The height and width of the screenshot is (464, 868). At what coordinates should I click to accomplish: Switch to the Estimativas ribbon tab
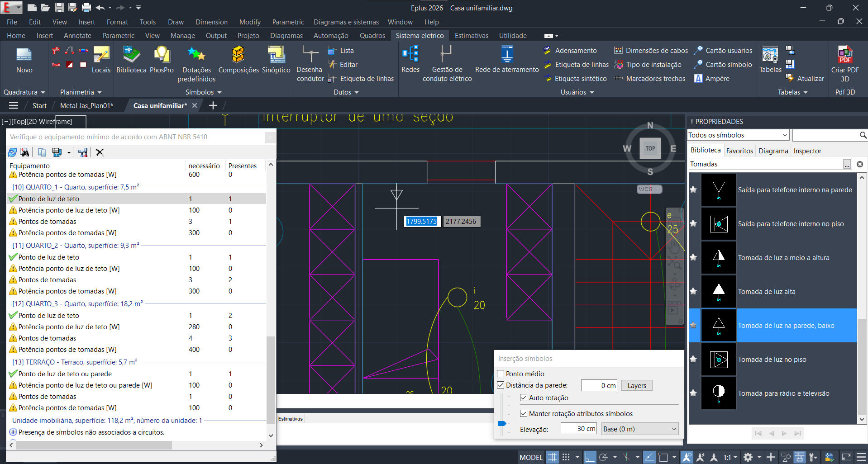point(471,36)
